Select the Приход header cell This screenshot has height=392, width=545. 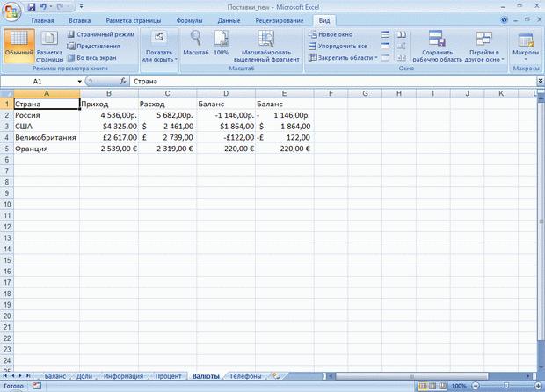109,105
